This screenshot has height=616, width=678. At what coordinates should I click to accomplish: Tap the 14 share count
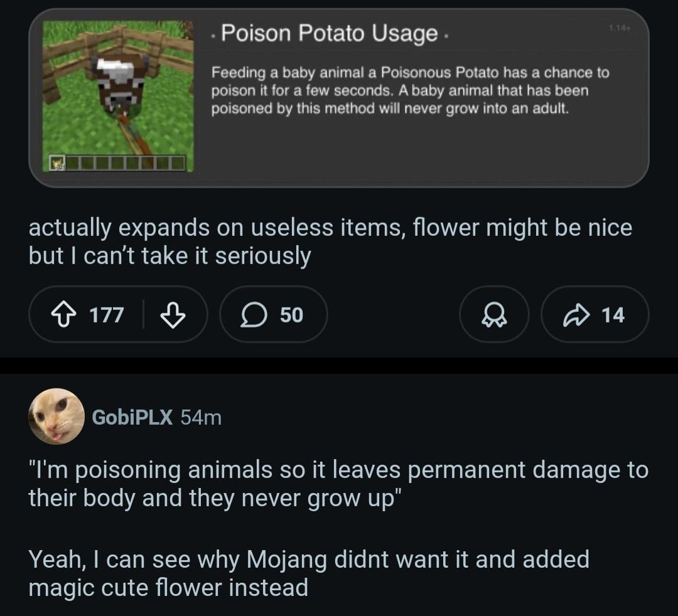click(613, 314)
